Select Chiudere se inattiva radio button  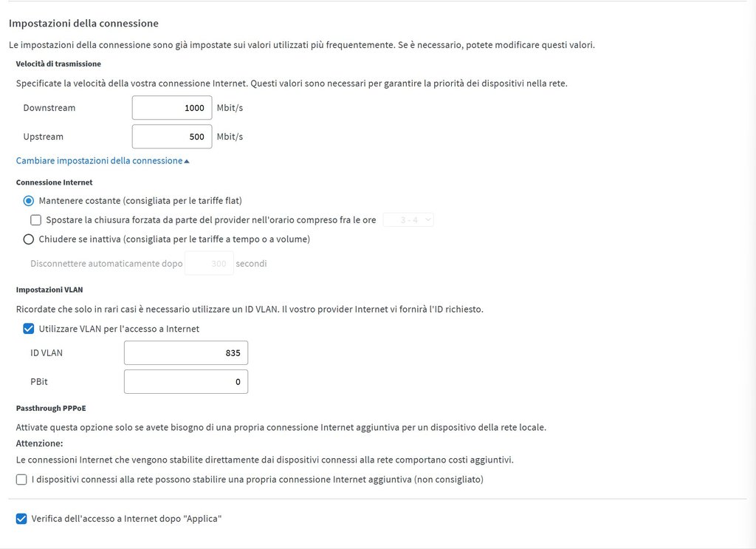[29, 239]
